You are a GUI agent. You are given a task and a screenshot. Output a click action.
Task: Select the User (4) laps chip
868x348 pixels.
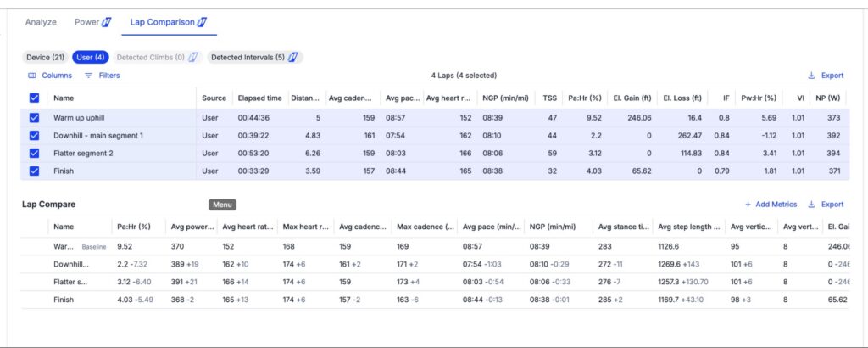point(90,57)
